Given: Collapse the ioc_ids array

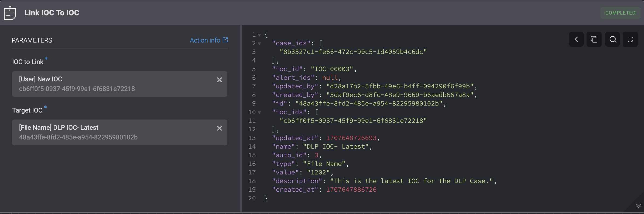Looking at the screenshot, I should tap(259, 113).
